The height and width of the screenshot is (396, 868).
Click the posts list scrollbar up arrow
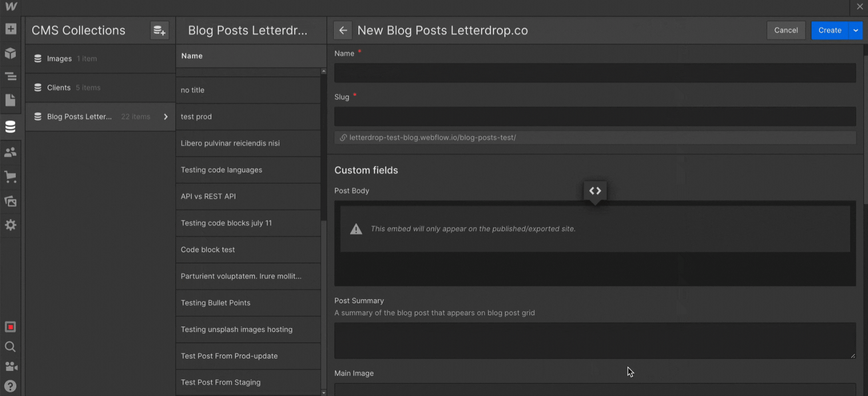point(323,71)
